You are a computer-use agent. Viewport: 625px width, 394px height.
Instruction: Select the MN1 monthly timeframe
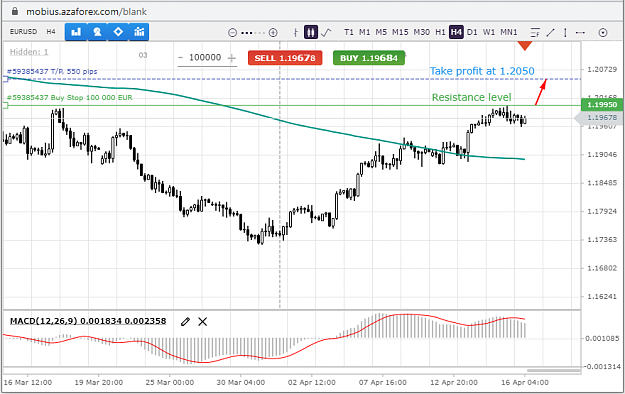pyautogui.click(x=509, y=32)
